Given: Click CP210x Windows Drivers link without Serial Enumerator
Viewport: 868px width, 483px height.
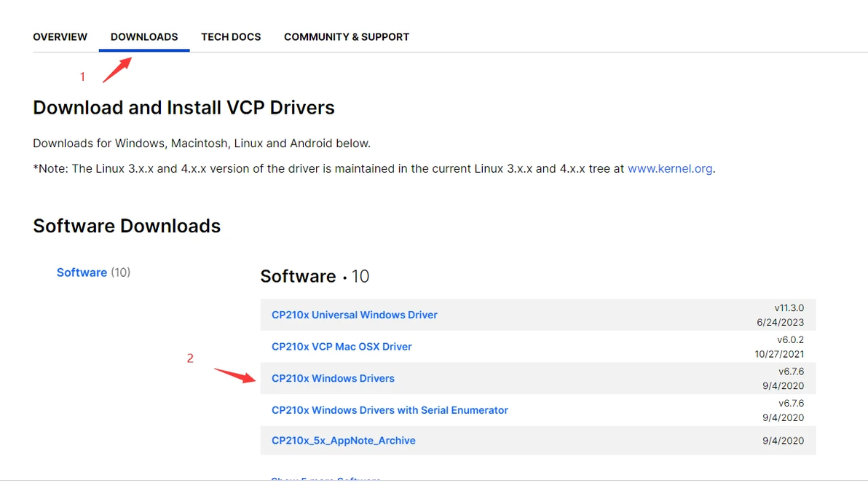Looking at the screenshot, I should click(x=333, y=379).
